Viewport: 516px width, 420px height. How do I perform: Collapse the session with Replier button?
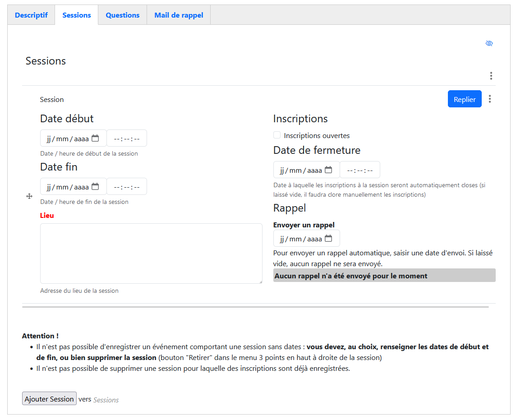(x=464, y=99)
